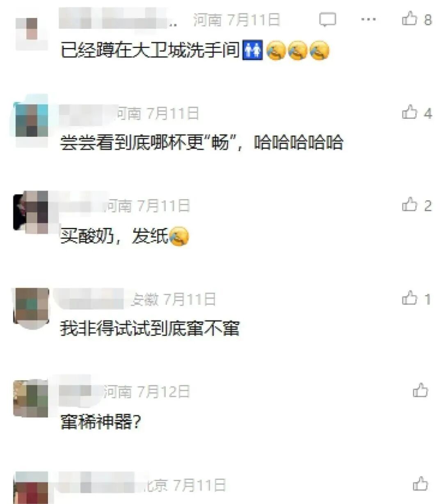
Task: Open the three-dot menu on the first comment
Action: click(x=368, y=19)
